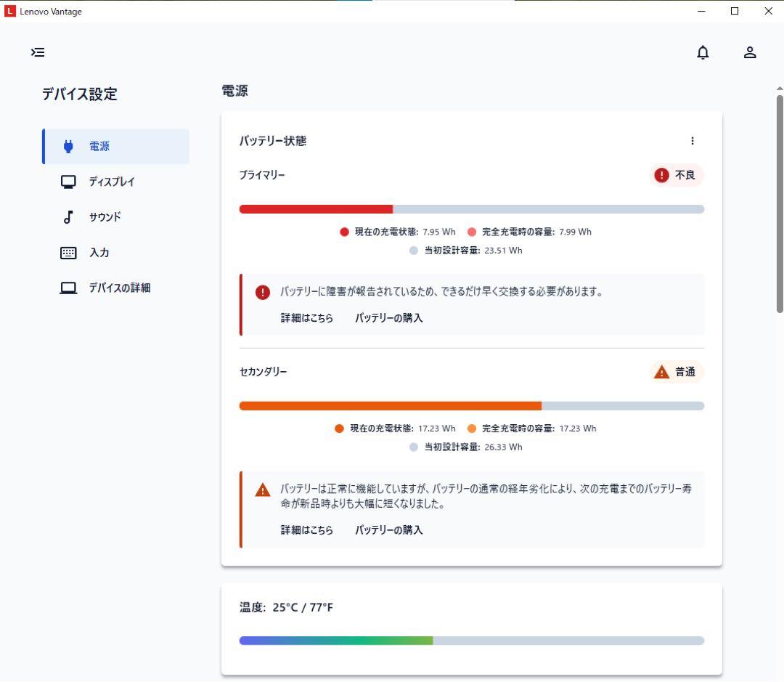Screen dimensions: 784x682
Task: Open the バッテリー状態 three-dot options menu
Action: [692, 141]
